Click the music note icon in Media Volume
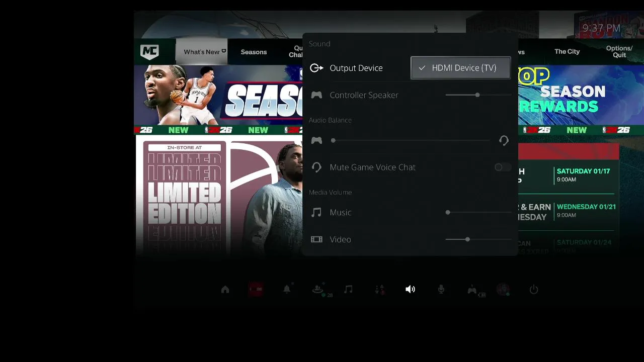Screen dimensions: 644x362 pos(316,213)
